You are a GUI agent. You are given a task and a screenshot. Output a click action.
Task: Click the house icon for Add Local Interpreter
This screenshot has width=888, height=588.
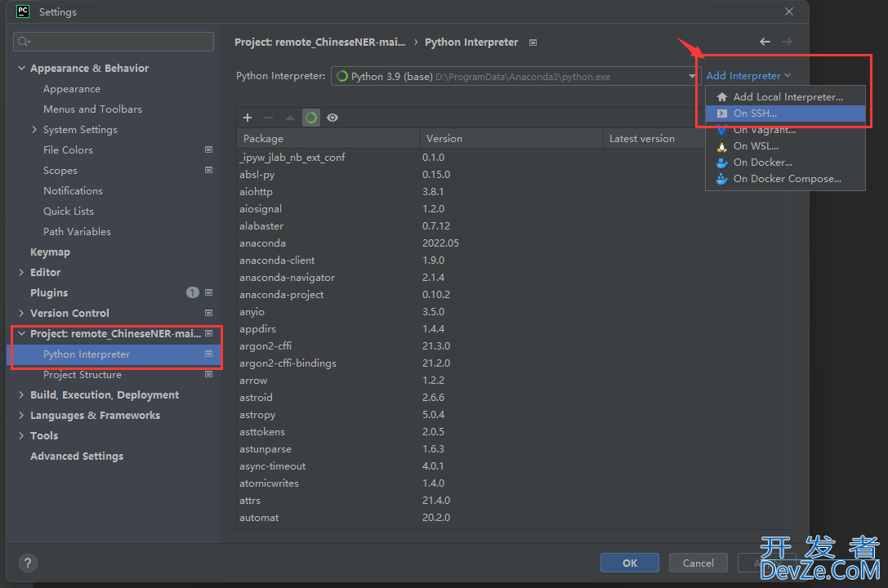click(x=721, y=96)
